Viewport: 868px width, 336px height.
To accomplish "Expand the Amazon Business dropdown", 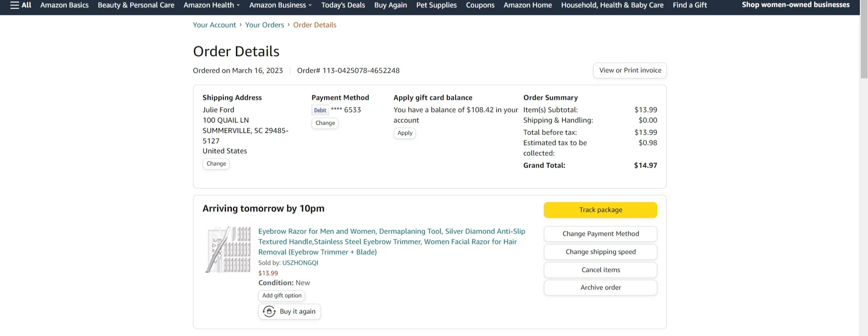I will [x=280, y=5].
